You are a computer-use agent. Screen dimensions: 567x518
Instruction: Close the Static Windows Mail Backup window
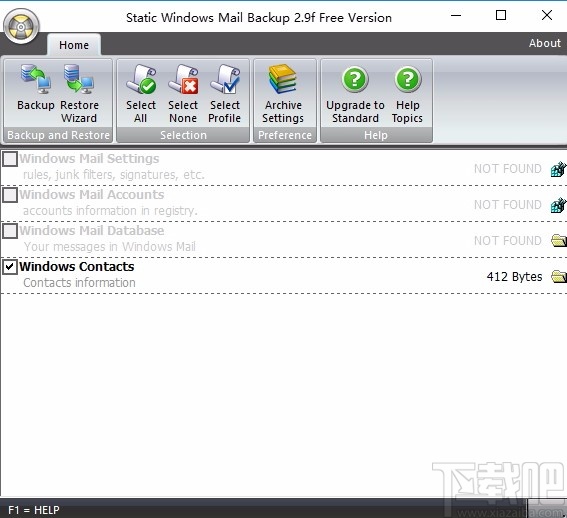pyautogui.click(x=547, y=16)
